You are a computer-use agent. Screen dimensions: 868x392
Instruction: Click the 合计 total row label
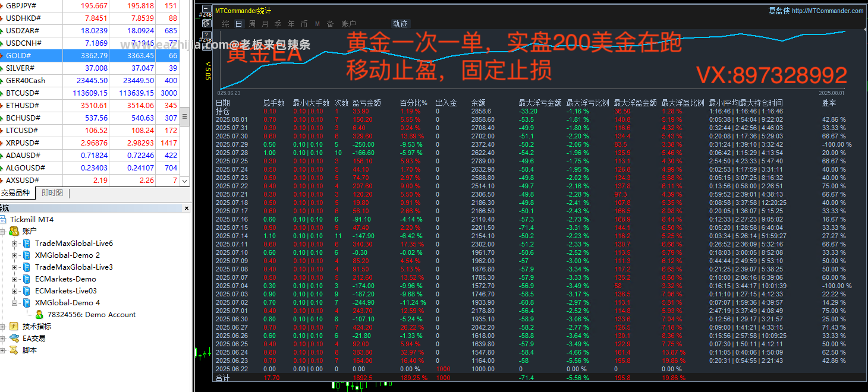222,377
